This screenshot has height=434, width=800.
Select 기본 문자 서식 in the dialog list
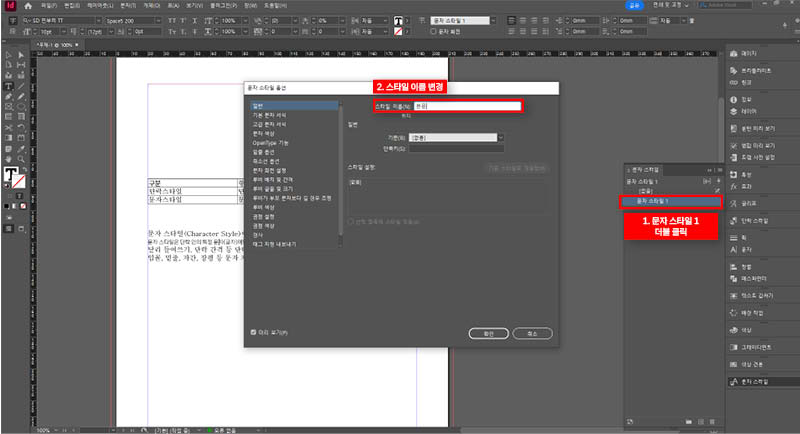[x=269, y=115]
